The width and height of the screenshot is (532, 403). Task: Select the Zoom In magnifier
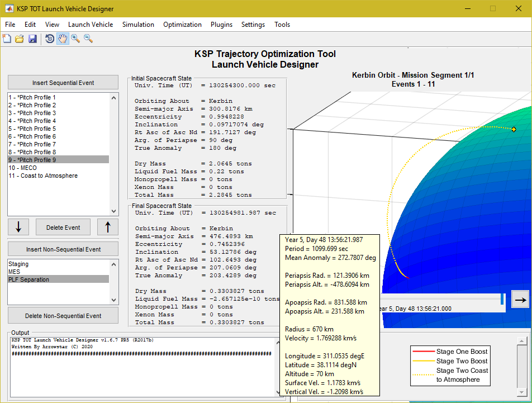[75, 39]
